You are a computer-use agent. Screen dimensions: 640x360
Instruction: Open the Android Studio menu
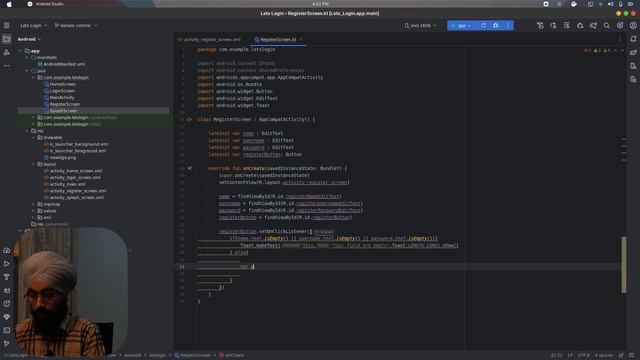pos(49,4)
